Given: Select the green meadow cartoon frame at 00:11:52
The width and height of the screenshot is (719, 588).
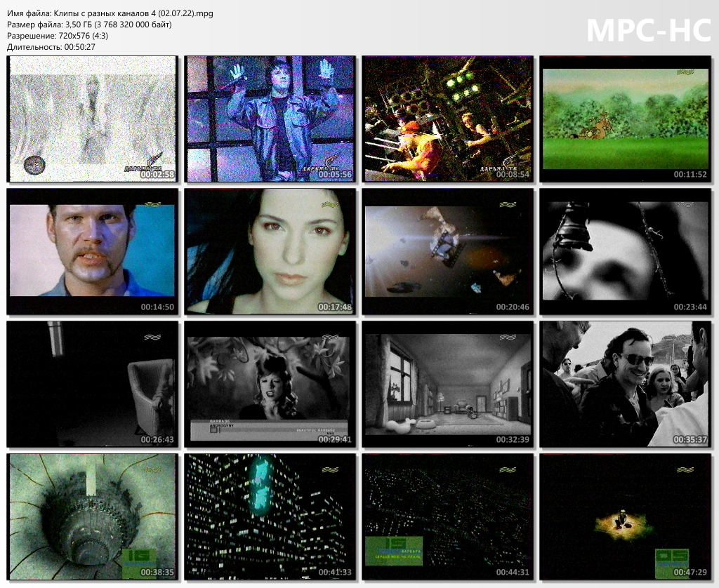Looking at the screenshot, I should point(626,119).
